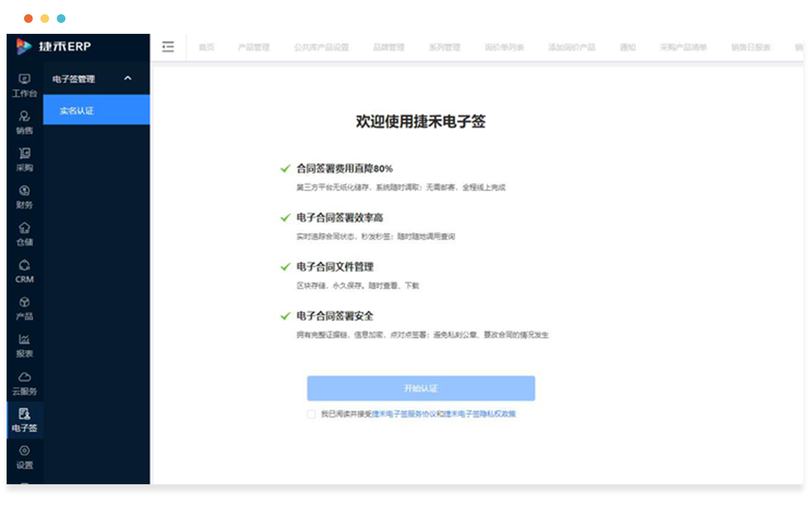The height and width of the screenshot is (505, 812).
Task: Click the 合同签署费用直降80% text
Action: [x=344, y=169]
